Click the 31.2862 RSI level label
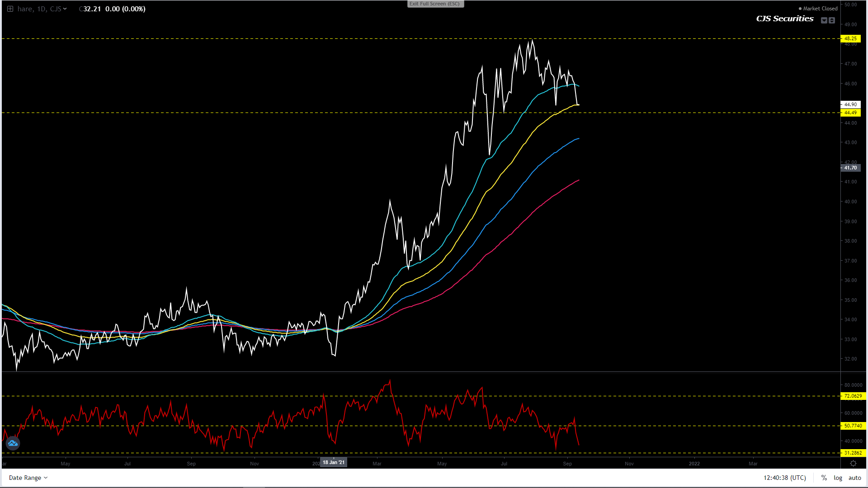This screenshot has height=488, width=868. [x=853, y=453]
